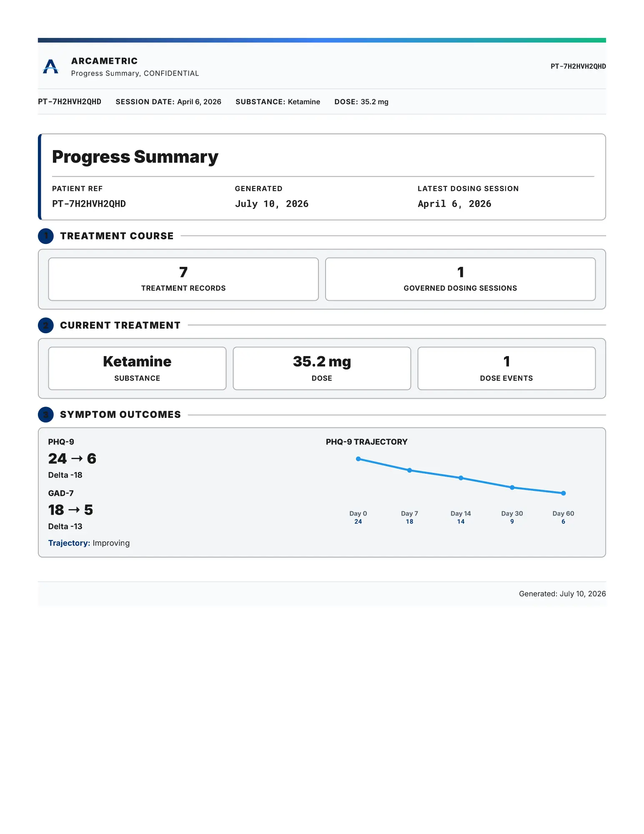Select the Ketamine substance card
Viewport: 644px width, 834px height.
(137, 369)
